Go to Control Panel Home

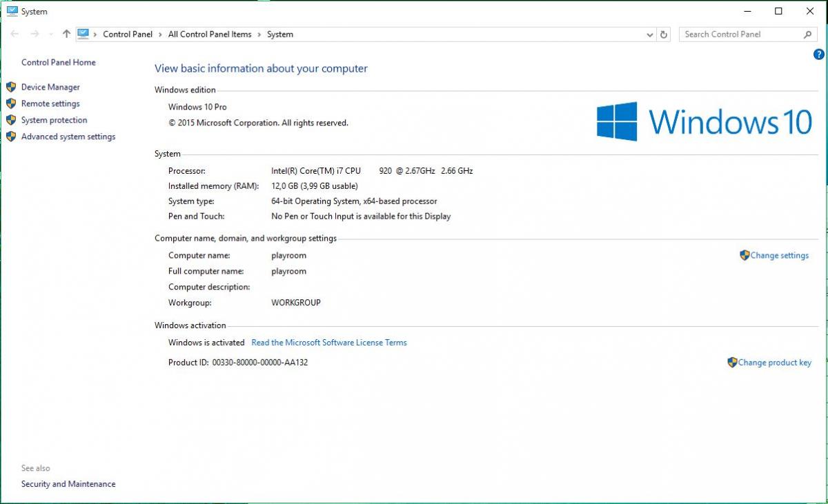point(59,62)
